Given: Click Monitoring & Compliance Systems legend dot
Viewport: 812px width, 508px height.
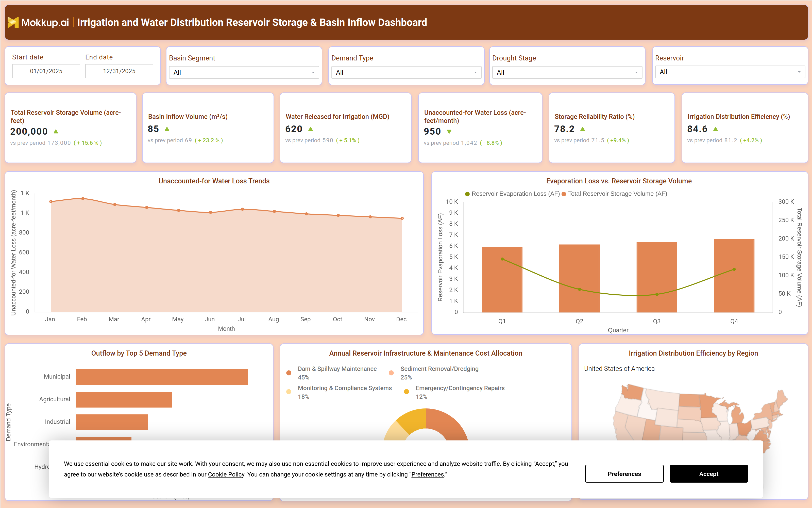Looking at the screenshot, I should [x=289, y=392].
